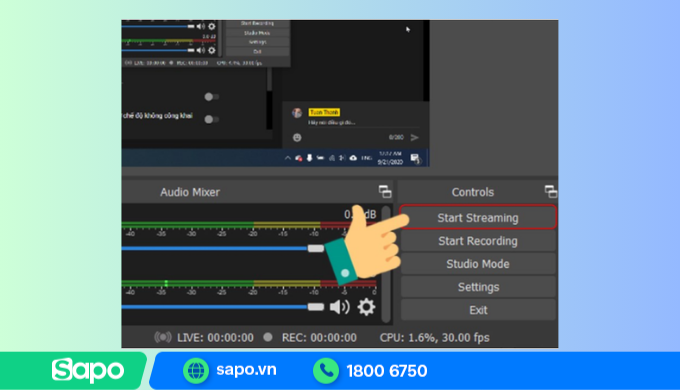Viewport: 680px width, 390px height.
Task: Click the OneDrive cloud tray icon
Action: click(x=353, y=158)
